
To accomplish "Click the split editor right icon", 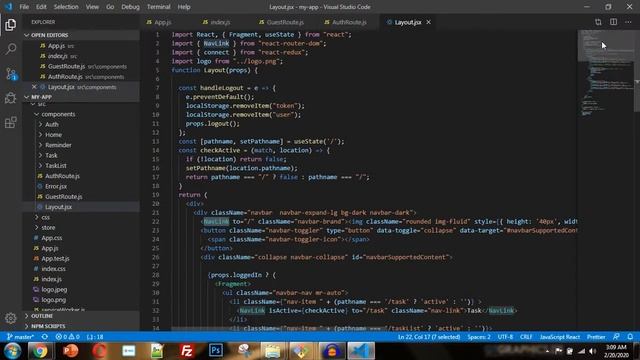I will (x=613, y=22).
